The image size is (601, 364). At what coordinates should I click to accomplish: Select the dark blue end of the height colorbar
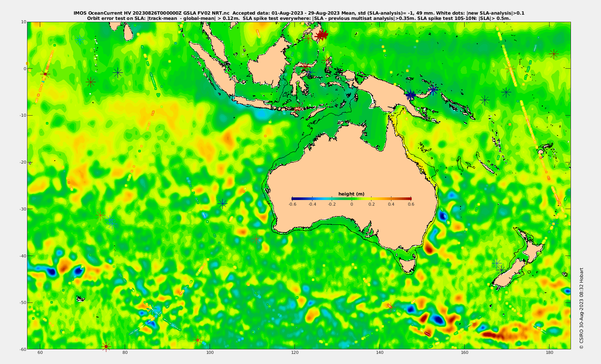[294, 199]
